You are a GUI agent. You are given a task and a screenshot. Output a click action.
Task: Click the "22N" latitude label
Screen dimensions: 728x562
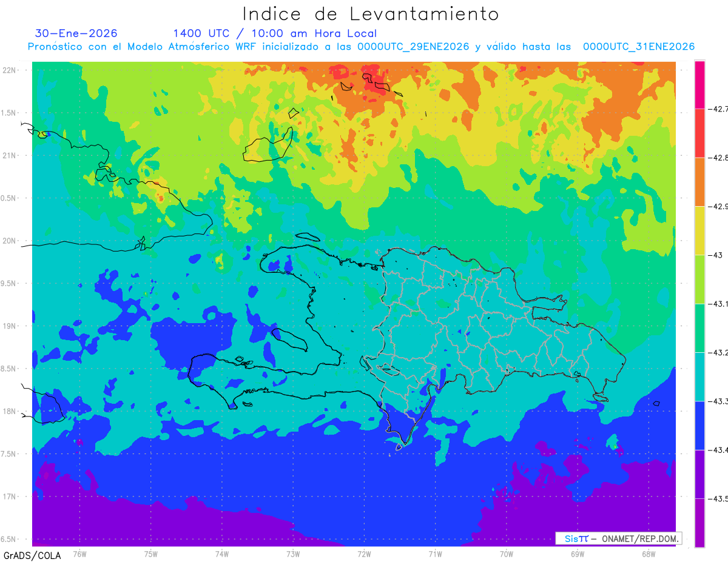(x=10, y=70)
